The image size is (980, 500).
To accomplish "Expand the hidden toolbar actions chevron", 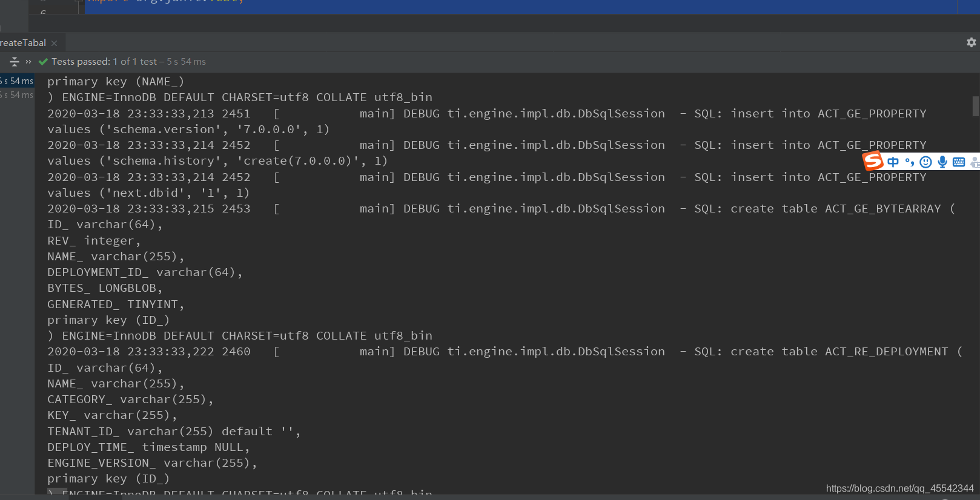I will (x=28, y=61).
